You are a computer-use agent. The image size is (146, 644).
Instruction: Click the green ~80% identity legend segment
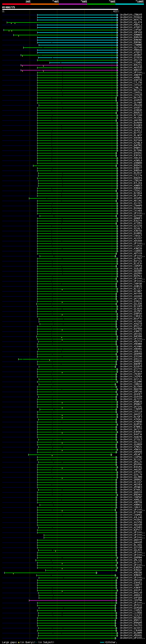pyautogui.click(x=101, y=4)
